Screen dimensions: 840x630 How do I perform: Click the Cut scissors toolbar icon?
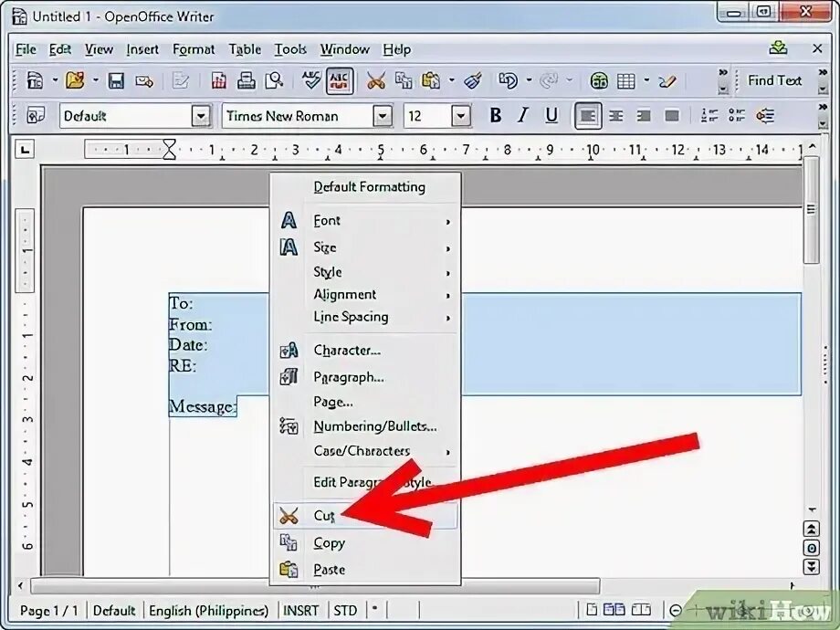click(376, 81)
